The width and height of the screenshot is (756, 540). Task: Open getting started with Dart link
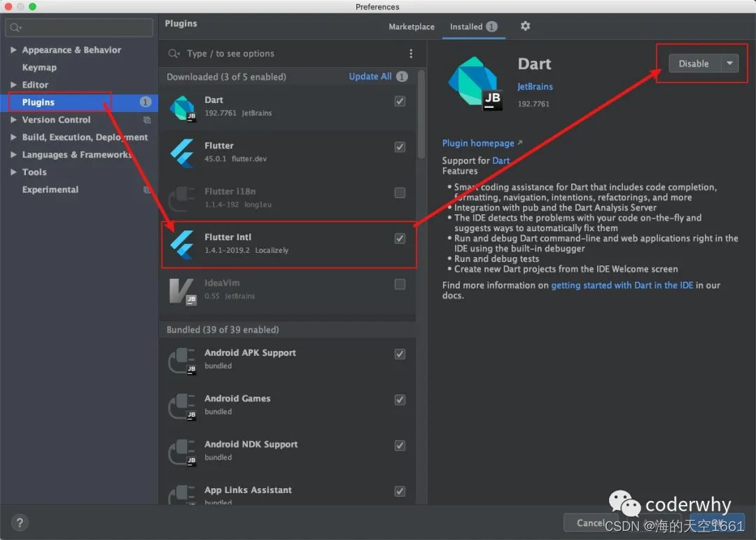pyautogui.click(x=622, y=285)
